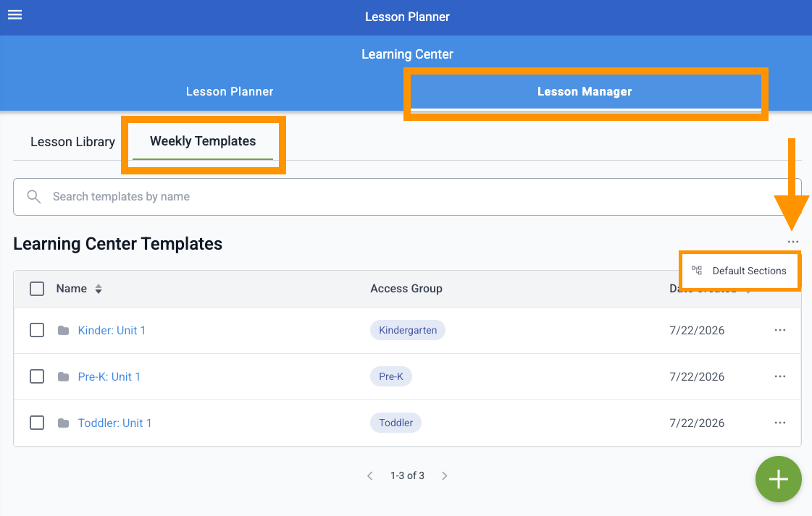Click the green add template plus button

(779, 479)
